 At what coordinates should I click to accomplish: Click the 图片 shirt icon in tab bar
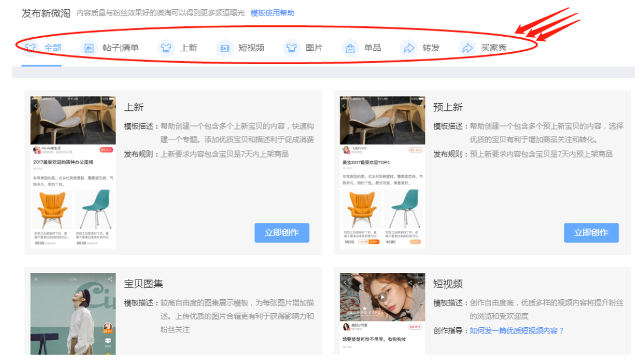pyautogui.click(x=292, y=48)
